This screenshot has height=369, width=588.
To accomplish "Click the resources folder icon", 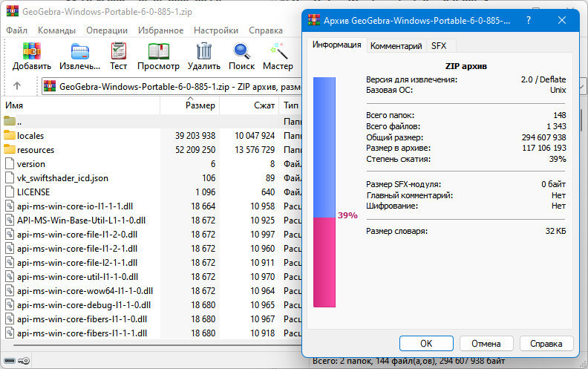I will click(x=10, y=150).
